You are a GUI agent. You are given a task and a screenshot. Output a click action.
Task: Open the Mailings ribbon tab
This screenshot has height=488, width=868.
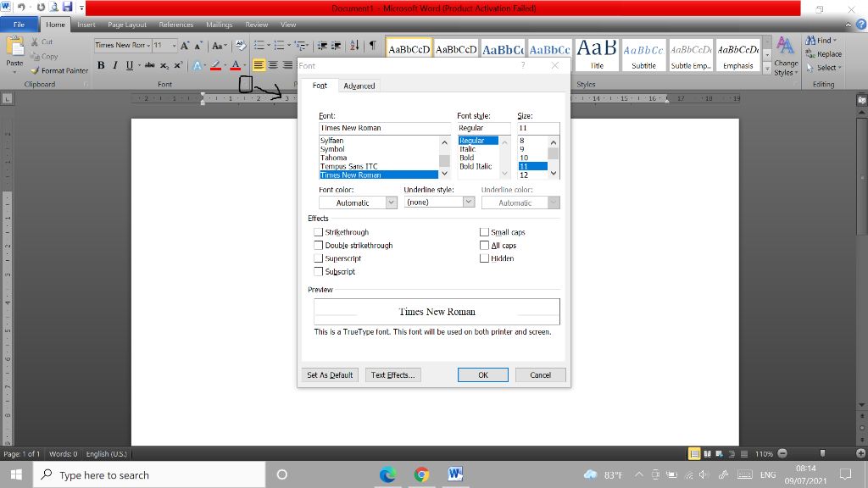[220, 25]
